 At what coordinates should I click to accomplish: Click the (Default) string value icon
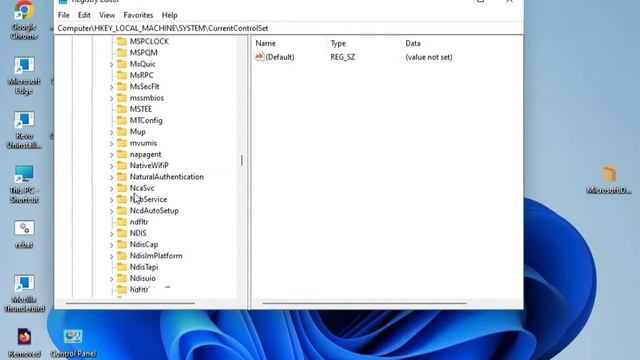pyautogui.click(x=259, y=57)
